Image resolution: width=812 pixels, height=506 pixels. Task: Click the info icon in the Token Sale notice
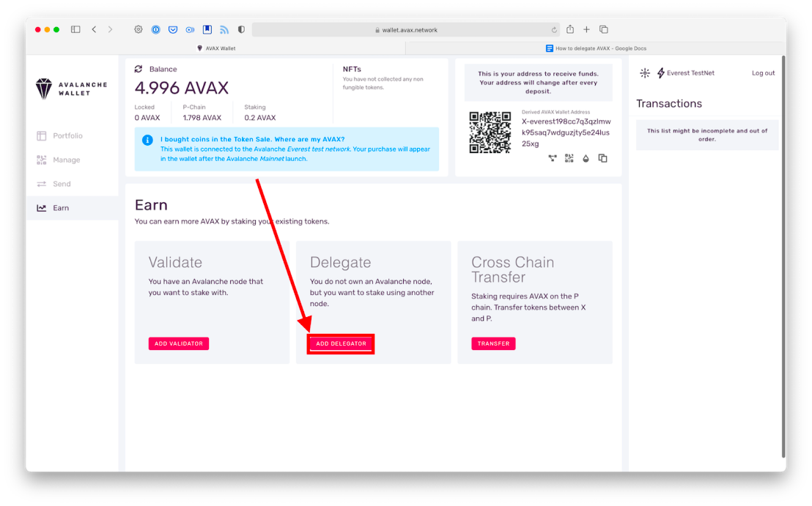(147, 140)
